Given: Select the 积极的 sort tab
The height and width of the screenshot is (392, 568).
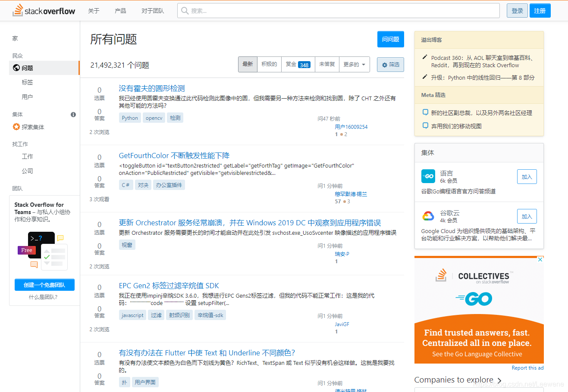Looking at the screenshot, I should (269, 65).
